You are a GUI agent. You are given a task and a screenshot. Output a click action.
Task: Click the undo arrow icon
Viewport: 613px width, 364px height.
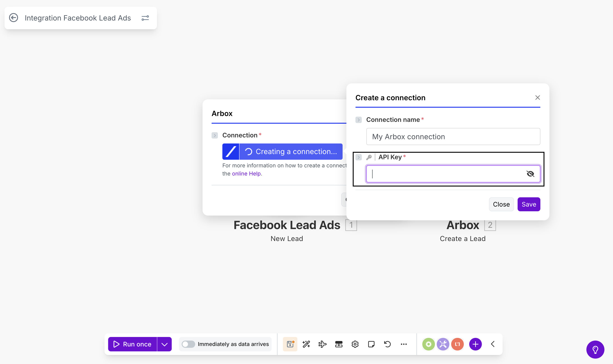click(x=387, y=344)
